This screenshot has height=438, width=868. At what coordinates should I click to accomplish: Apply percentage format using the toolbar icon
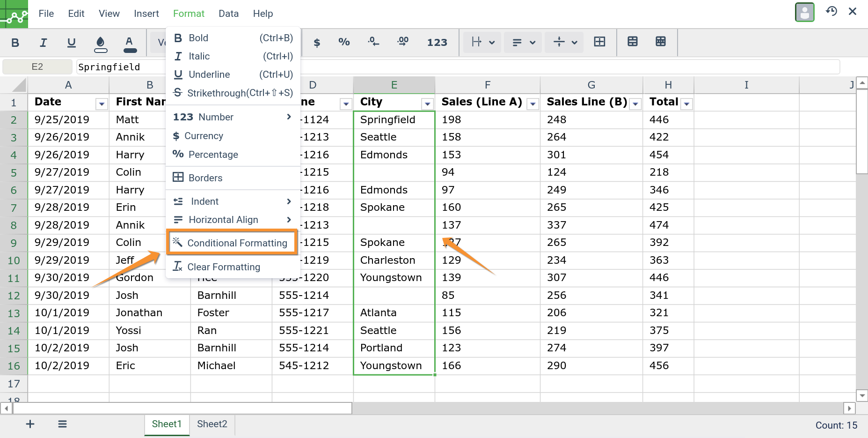click(x=344, y=42)
